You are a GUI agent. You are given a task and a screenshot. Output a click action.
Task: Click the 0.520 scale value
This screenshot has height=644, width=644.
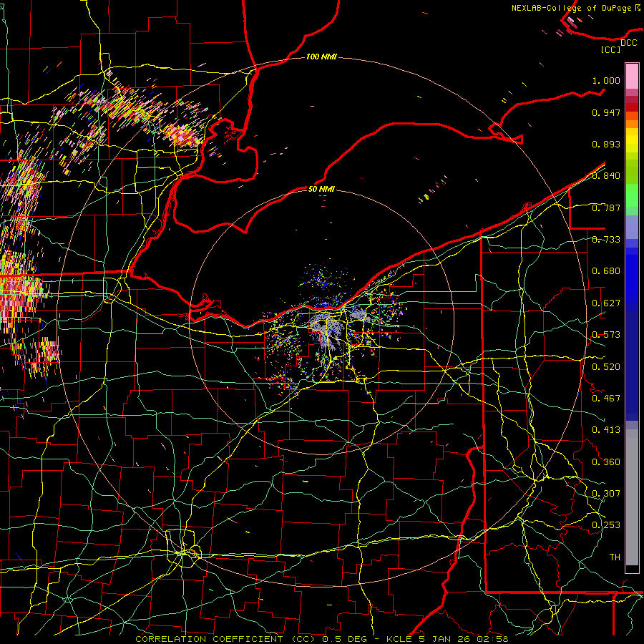(x=606, y=367)
